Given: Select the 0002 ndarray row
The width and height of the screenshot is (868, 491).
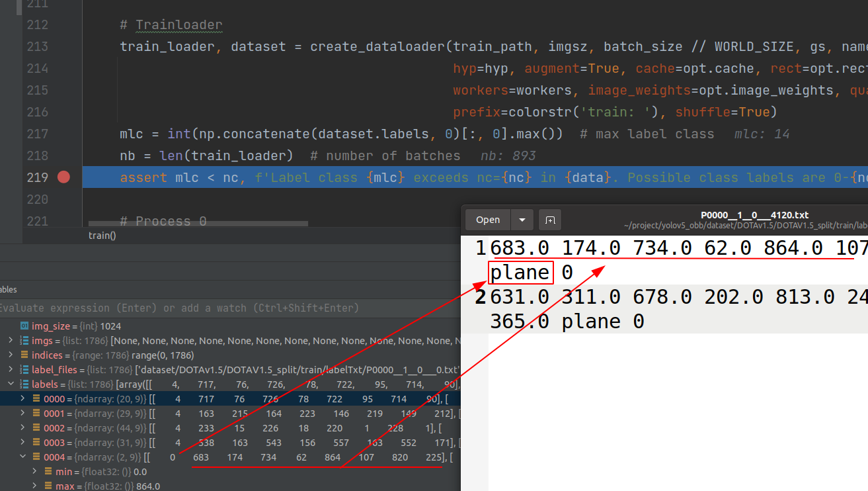Looking at the screenshot, I should click(230, 428).
